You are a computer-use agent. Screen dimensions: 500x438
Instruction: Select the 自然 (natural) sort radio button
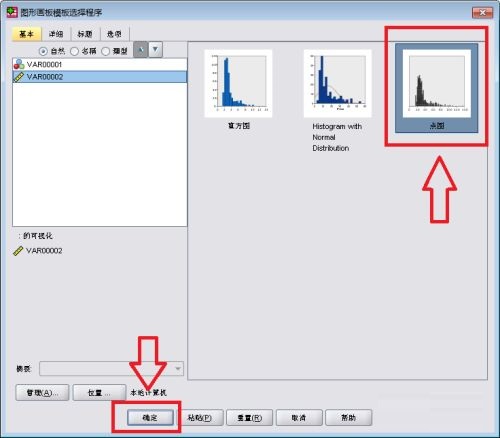click(x=43, y=51)
